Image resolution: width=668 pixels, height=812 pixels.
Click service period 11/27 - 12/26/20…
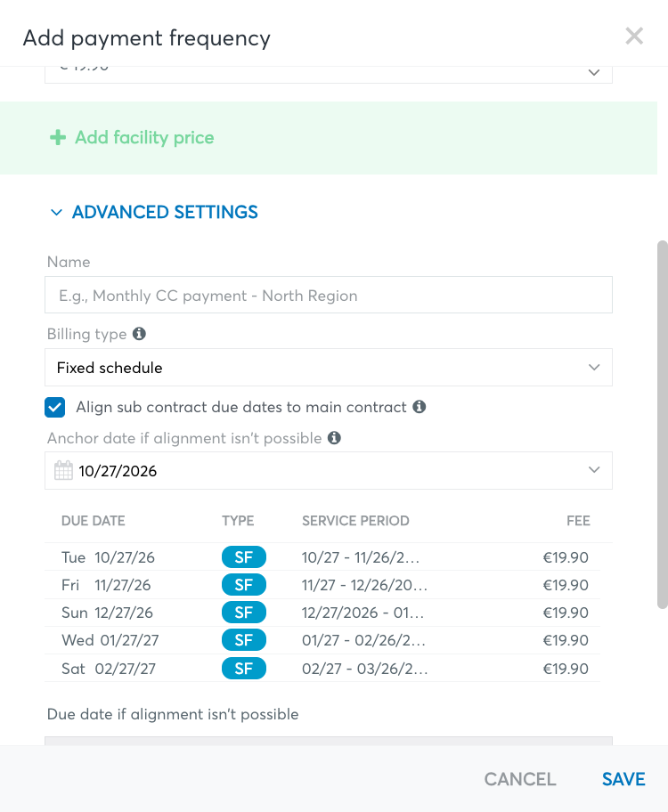[365, 585]
